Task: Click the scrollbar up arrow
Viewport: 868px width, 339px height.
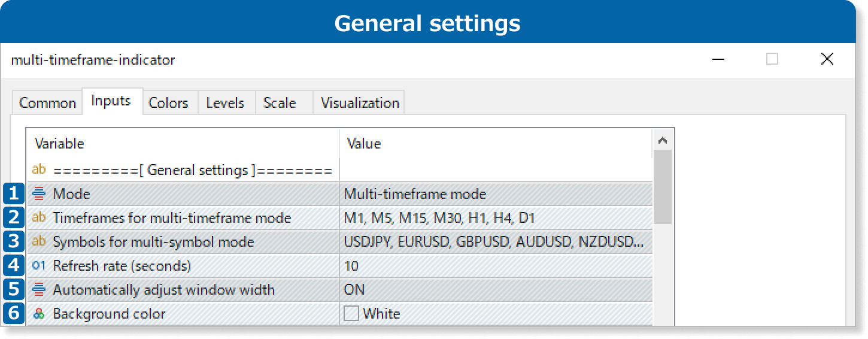Action: coord(663,140)
